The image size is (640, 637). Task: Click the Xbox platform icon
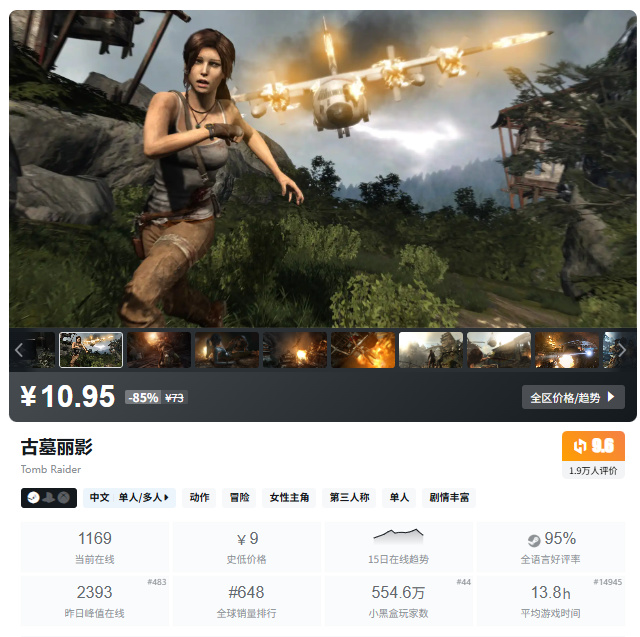pos(63,497)
